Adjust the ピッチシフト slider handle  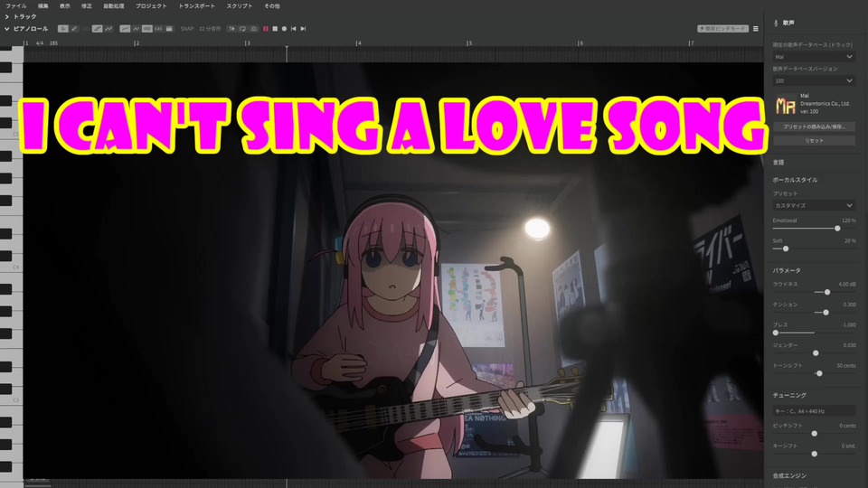(x=815, y=434)
